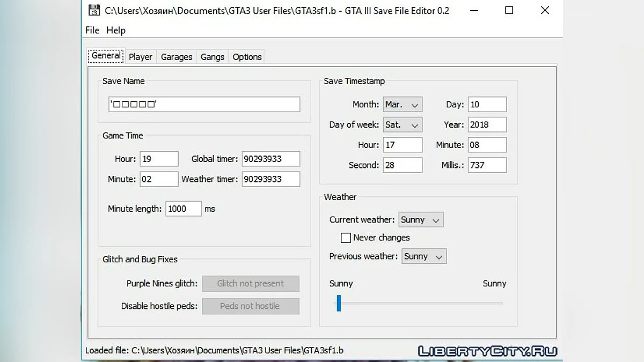644x362 pixels.
Task: Select the Year field in Save Timestamp
Action: coord(487,125)
